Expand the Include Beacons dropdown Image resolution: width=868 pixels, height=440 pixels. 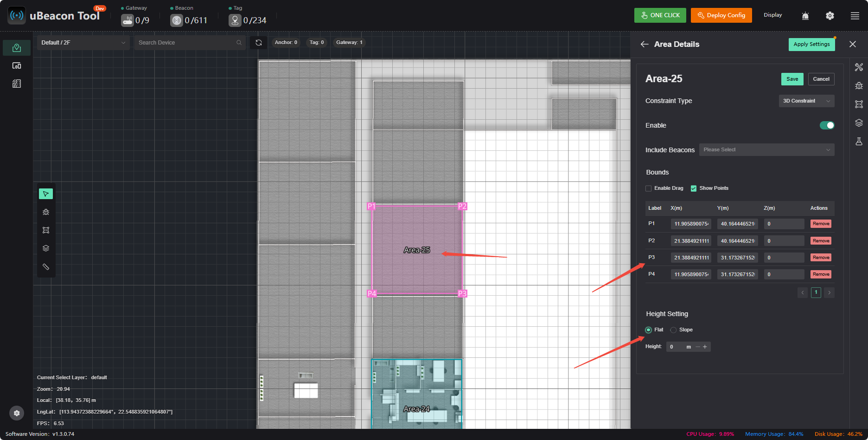pos(766,149)
